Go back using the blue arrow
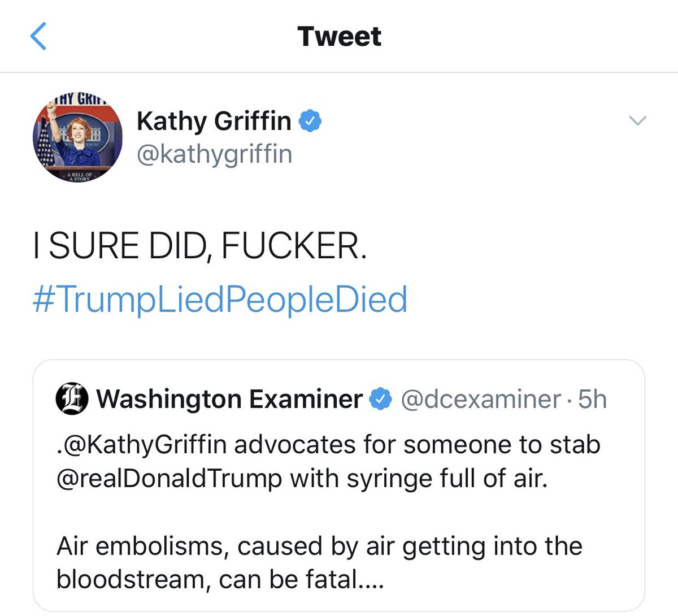Image resolution: width=678 pixels, height=616 pixels. [x=38, y=36]
